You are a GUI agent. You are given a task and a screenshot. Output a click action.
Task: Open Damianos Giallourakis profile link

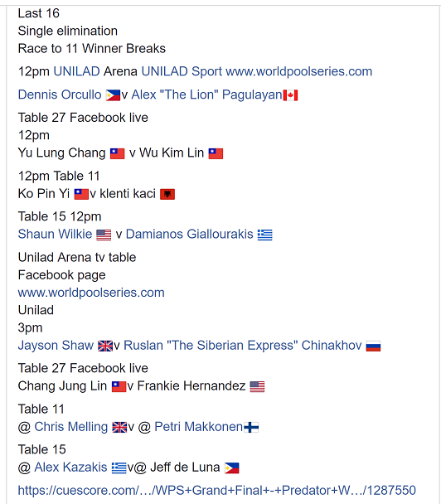click(x=189, y=234)
